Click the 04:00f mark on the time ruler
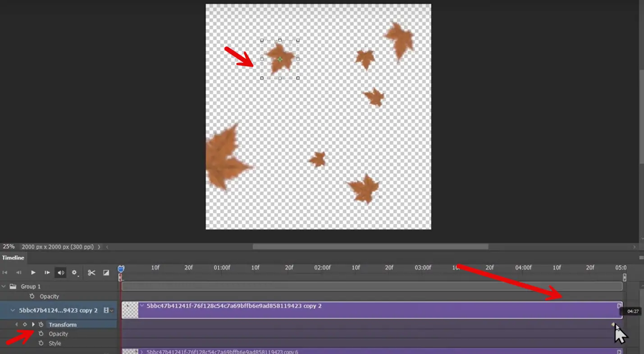Image resolution: width=644 pixels, height=354 pixels. [523, 267]
